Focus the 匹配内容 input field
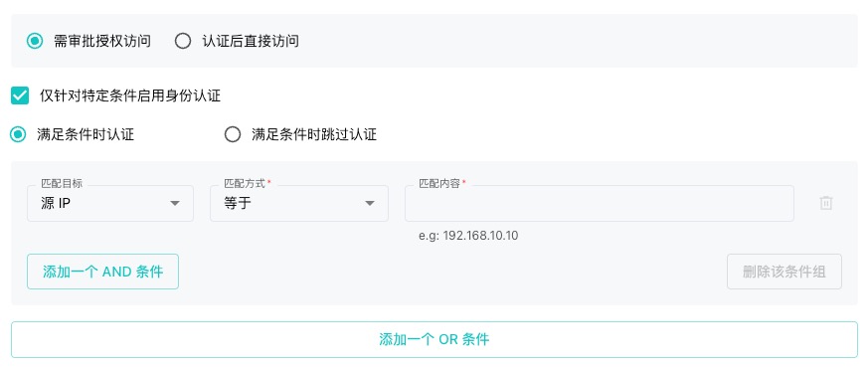This screenshot has height=370, width=868. pyautogui.click(x=600, y=203)
